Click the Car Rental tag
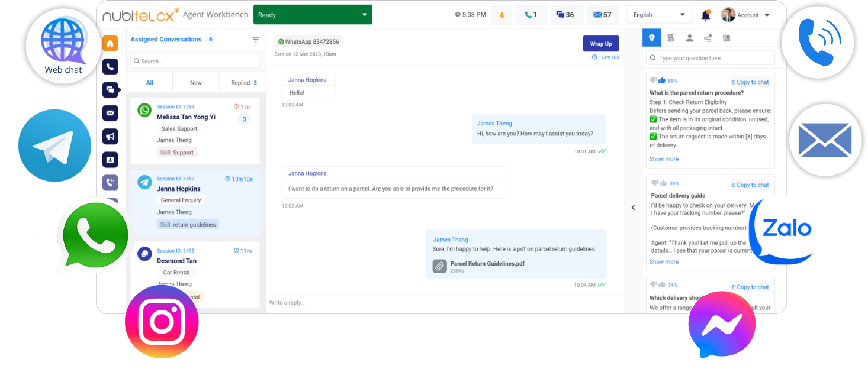The height and width of the screenshot is (372, 868). click(x=176, y=273)
